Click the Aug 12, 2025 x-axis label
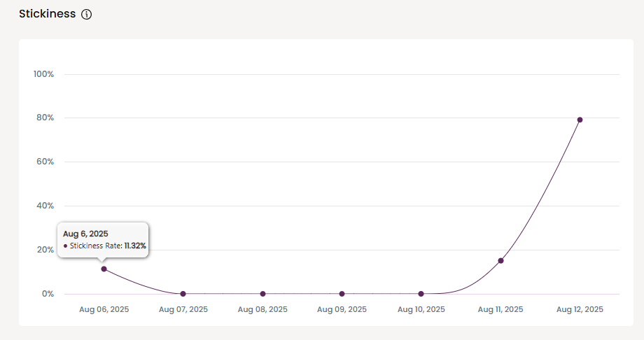Screen dimensions: 644x340 580,309
